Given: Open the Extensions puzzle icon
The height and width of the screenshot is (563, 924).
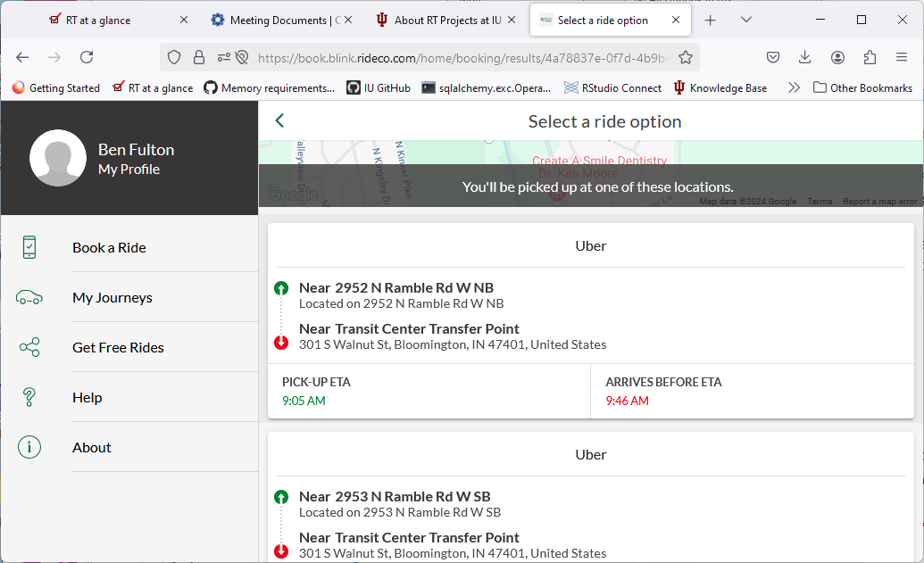Looking at the screenshot, I should pos(870,57).
